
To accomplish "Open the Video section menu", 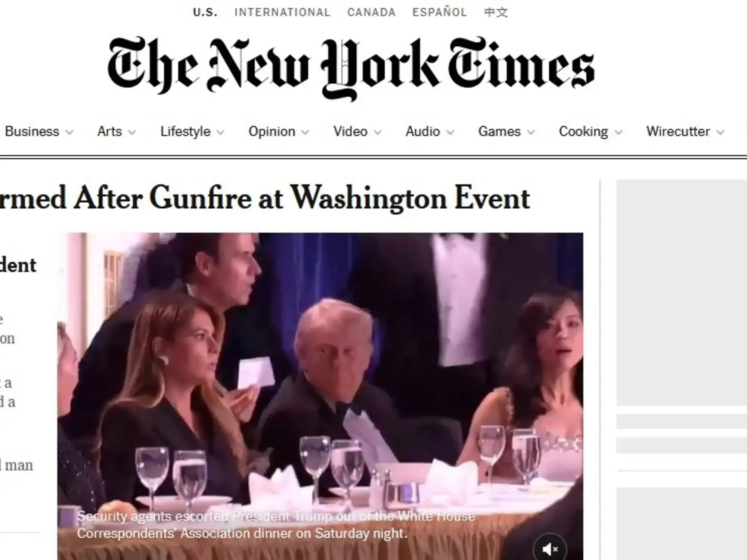I will 357,131.
